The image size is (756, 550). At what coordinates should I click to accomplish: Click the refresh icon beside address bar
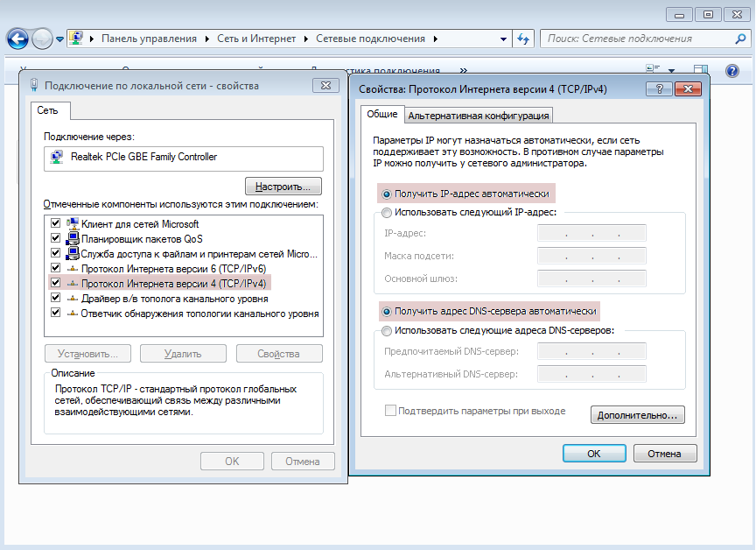[x=524, y=39]
